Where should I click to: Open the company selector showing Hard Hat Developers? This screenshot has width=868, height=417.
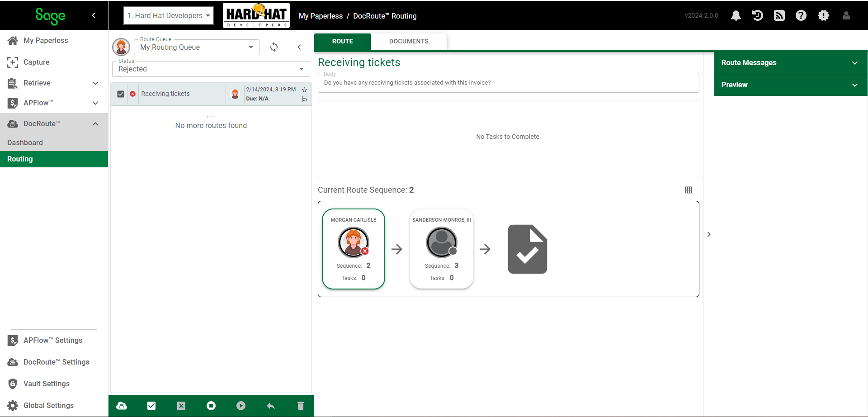[168, 15]
